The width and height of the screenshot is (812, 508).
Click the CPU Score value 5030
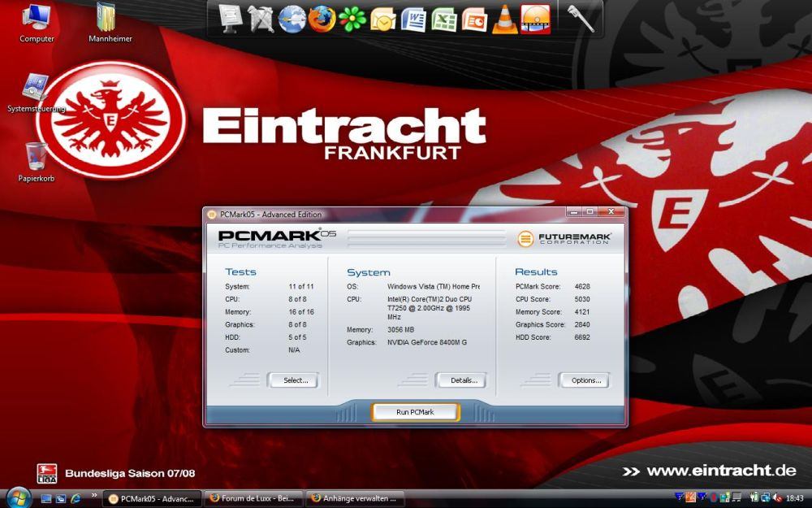582,299
